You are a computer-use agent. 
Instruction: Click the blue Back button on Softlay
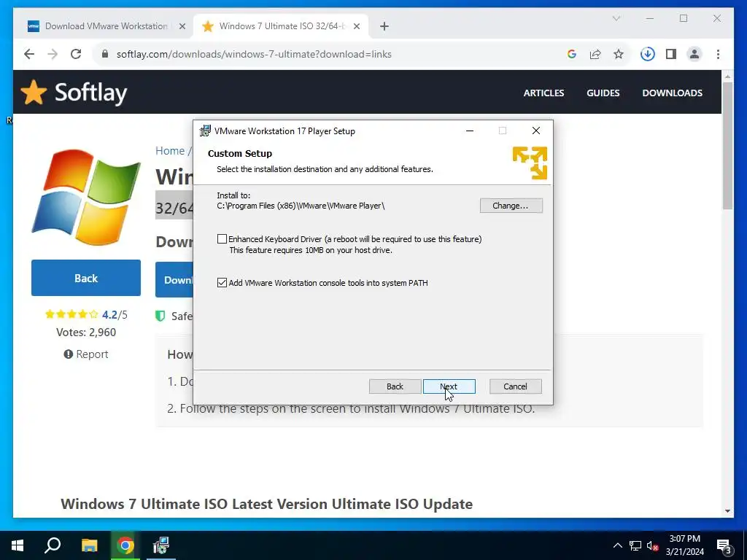click(x=86, y=278)
